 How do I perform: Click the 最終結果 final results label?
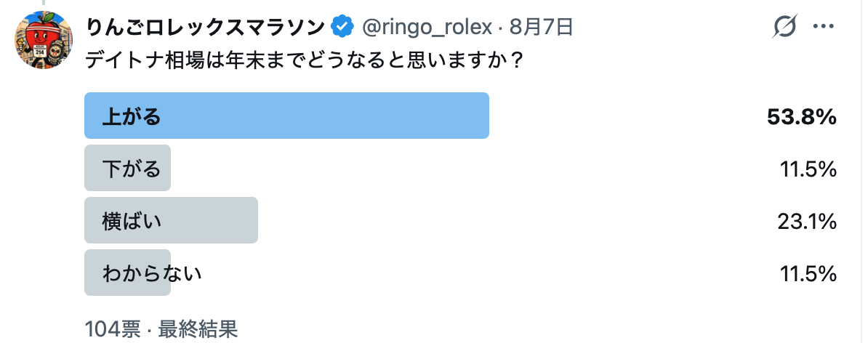pyautogui.click(x=198, y=329)
